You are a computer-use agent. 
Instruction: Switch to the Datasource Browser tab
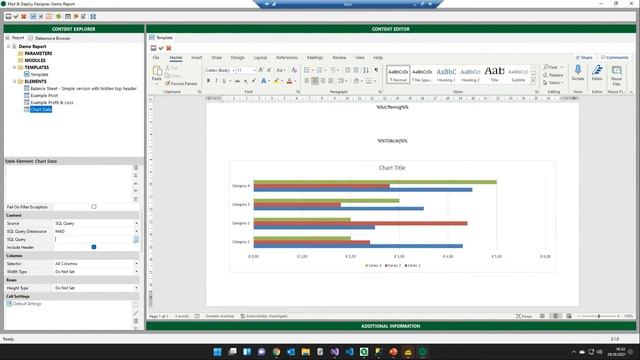click(x=49, y=38)
